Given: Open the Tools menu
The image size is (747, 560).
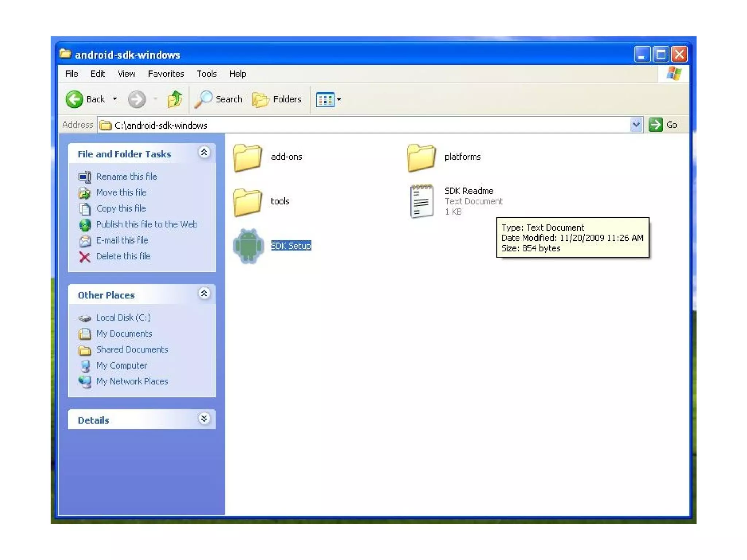Looking at the screenshot, I should coord(206,74).
